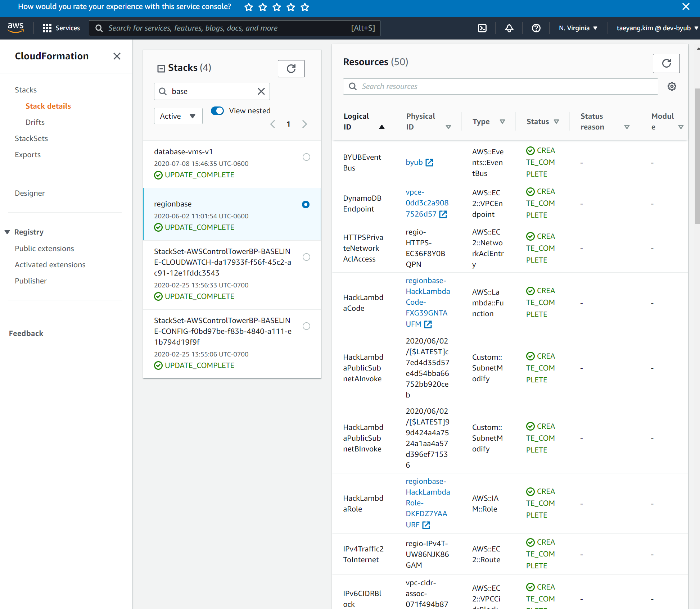The height and width of the screenshot is (609, 700).
Task: Go to StackSets in sidebar
Action: pos(31,138)
